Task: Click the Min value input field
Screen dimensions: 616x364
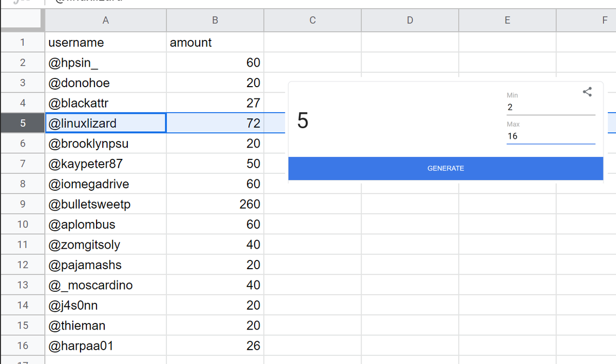Action: click(x=550, y=108)
